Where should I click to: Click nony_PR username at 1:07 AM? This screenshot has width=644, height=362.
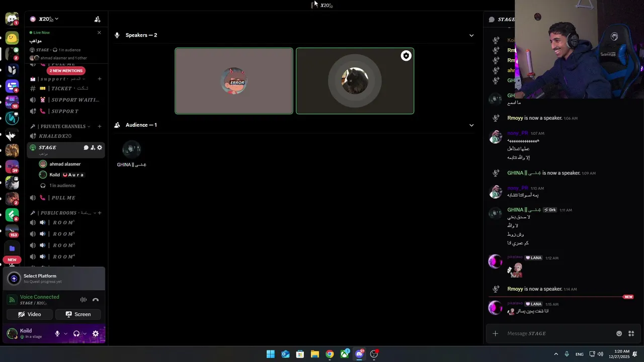pyautogui.click(x=518, y=133)
